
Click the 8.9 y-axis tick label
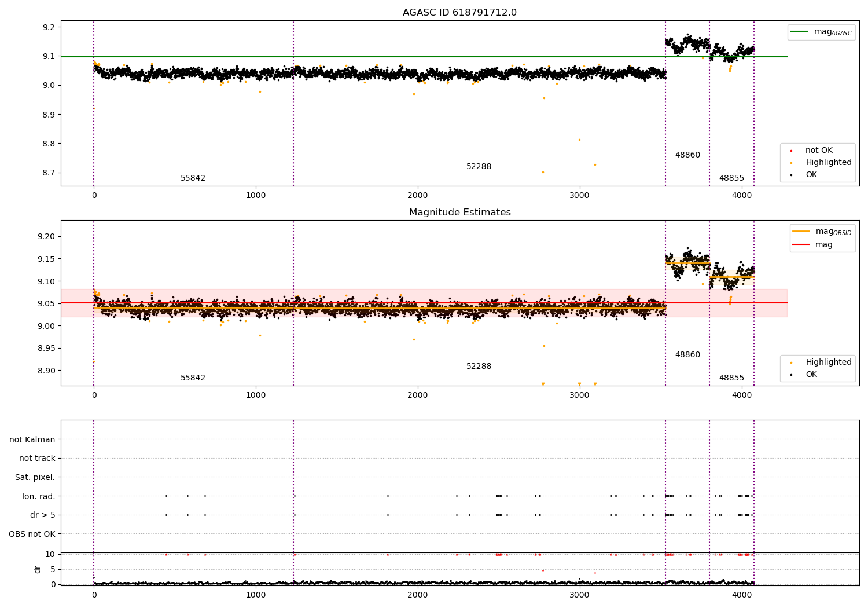(x=49, y=115)
